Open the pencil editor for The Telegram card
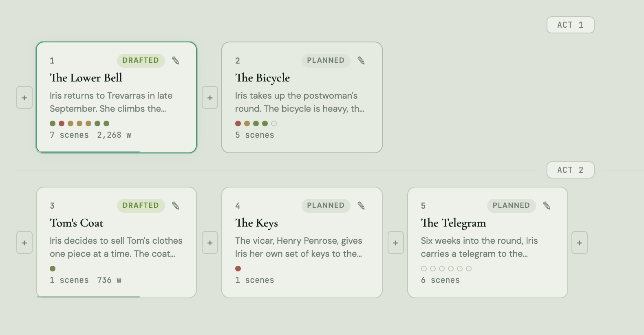This screenshot has height=335, width=644. (547, 206)
